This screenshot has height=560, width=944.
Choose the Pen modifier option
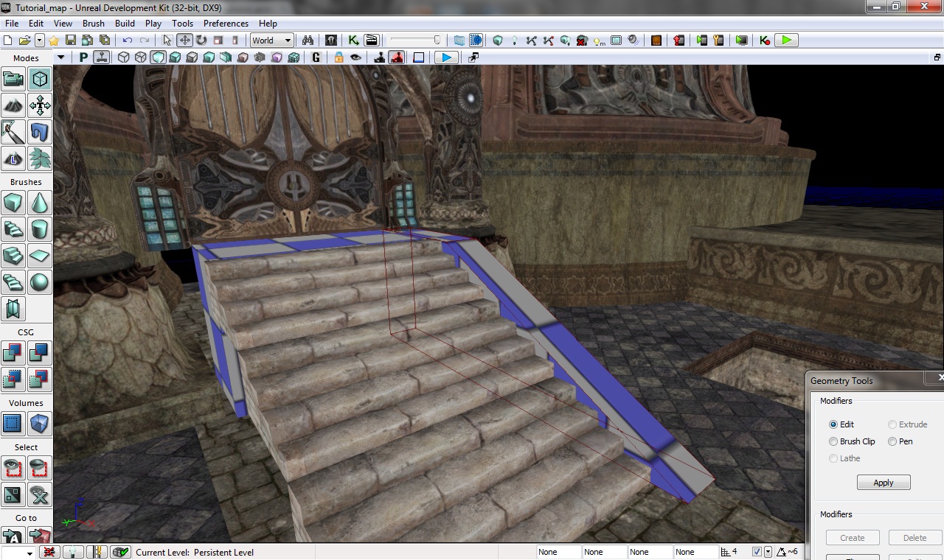point(892,441)
